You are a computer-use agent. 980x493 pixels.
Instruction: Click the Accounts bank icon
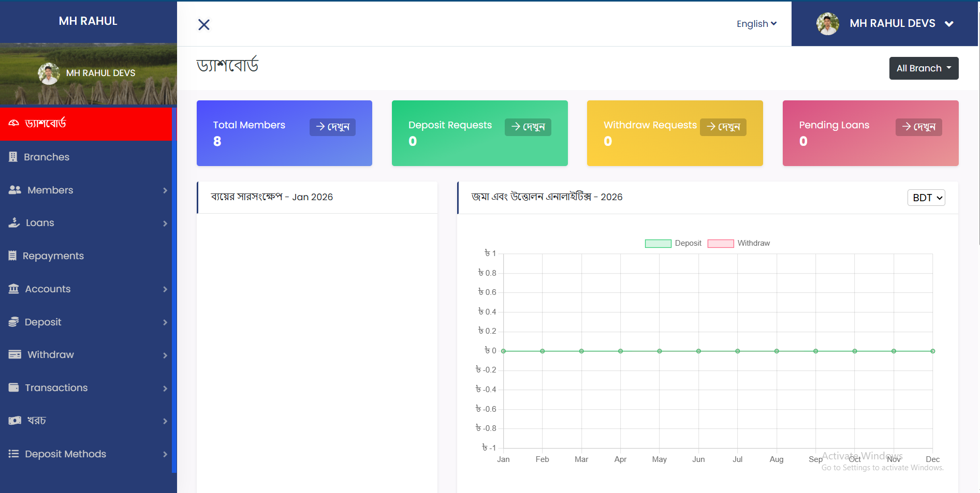(x=13, y=289)
